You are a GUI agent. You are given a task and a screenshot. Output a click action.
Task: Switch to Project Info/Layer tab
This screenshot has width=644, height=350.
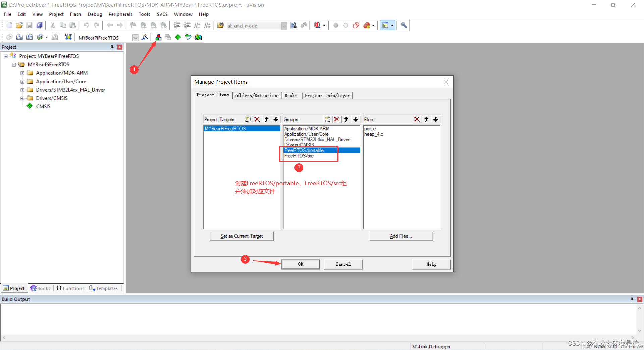[x=327, y=96]
